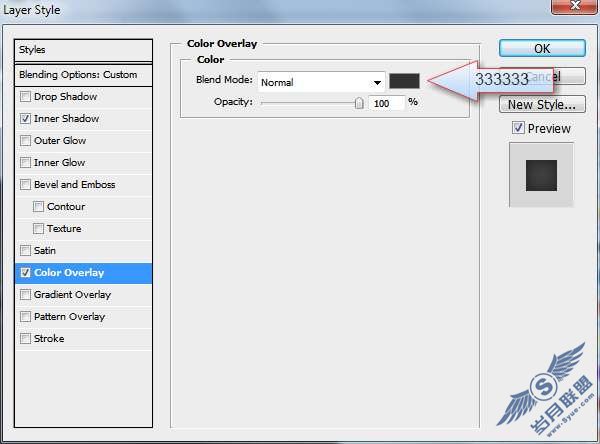
Task: Open Outer Glow settings label
Action: pos(60,140)
